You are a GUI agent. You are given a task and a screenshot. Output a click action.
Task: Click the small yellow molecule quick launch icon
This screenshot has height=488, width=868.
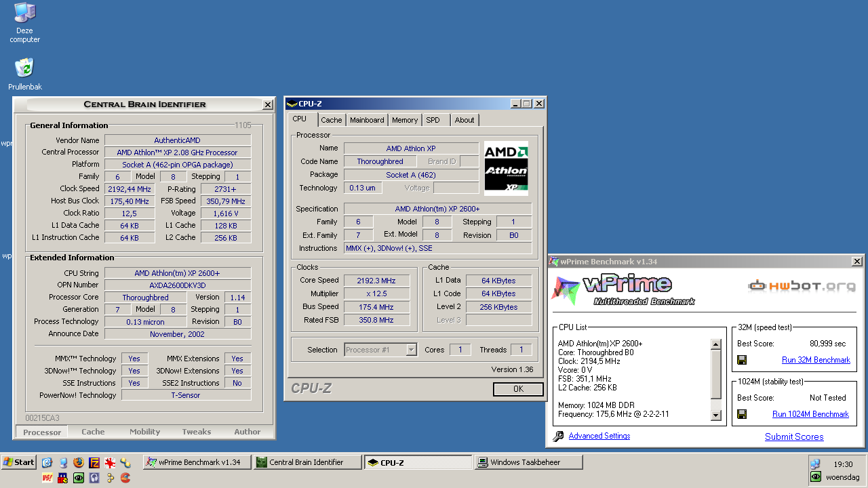110,478
